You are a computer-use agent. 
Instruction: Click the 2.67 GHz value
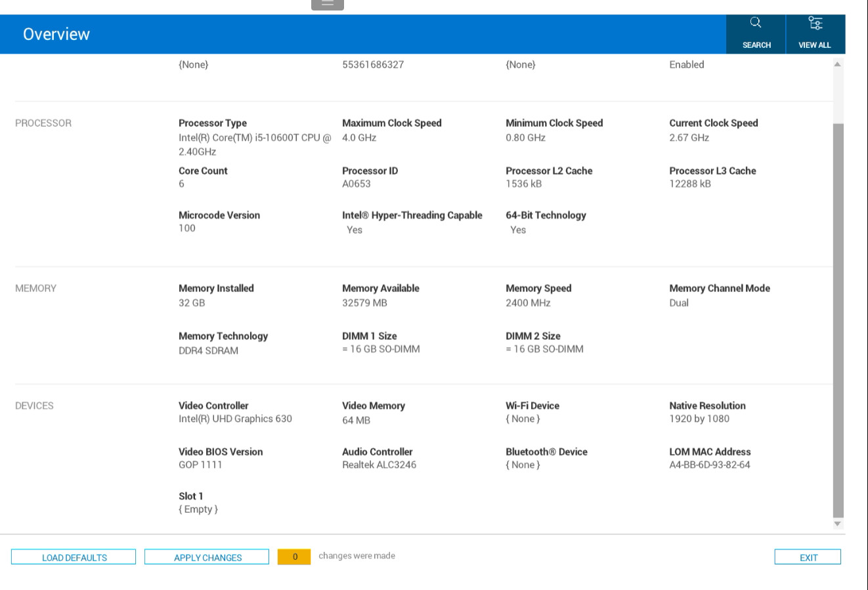689,138
